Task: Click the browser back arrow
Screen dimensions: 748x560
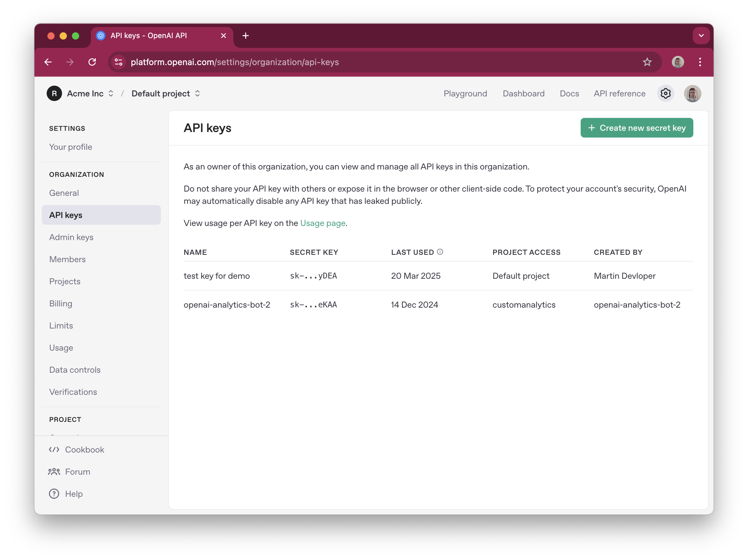Action: coord(48,62)
